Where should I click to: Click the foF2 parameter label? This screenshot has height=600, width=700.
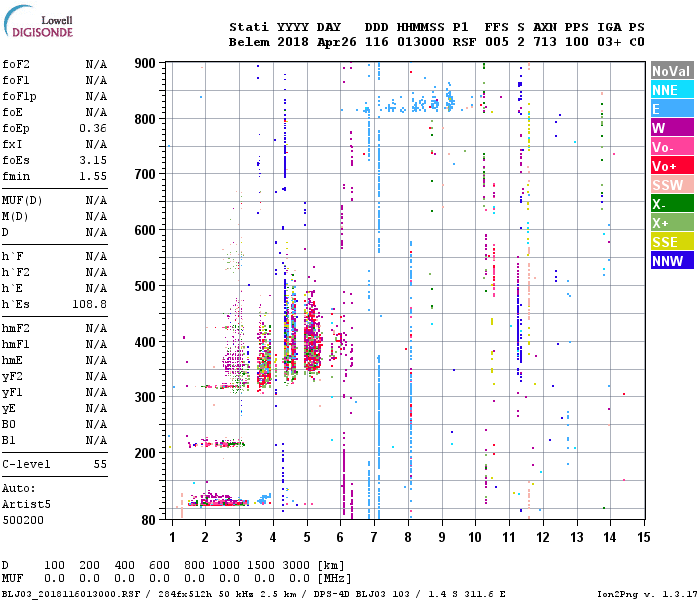coord(16,64)
